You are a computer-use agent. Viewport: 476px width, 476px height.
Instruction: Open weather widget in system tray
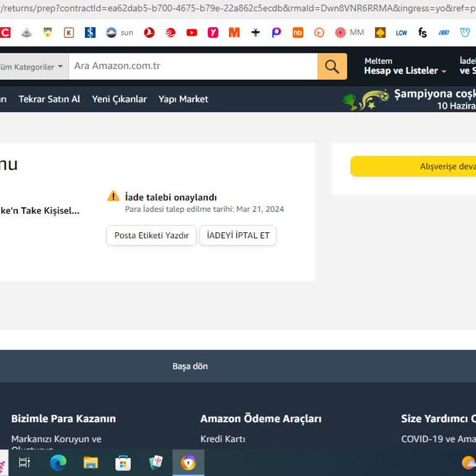(469, 462)
